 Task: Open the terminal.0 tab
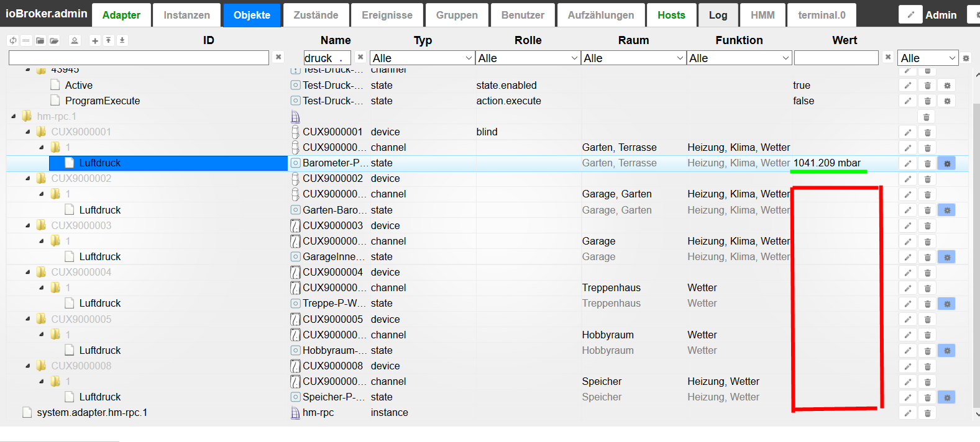tap(822, 15)
